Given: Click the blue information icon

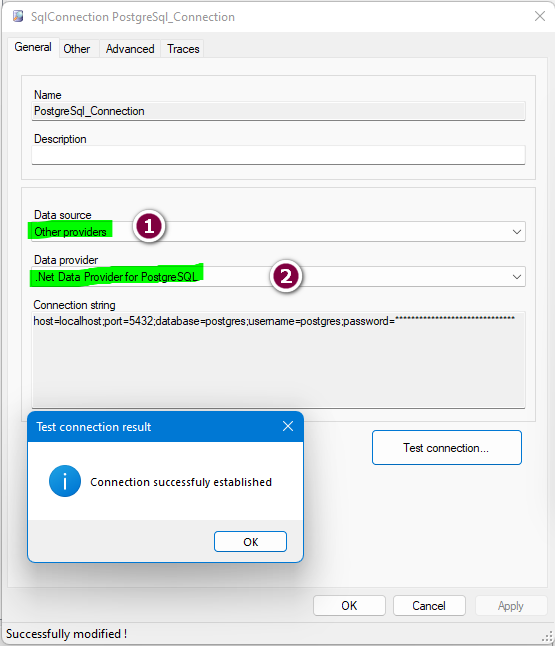Looking at the screenshot, I should [65, 481].
